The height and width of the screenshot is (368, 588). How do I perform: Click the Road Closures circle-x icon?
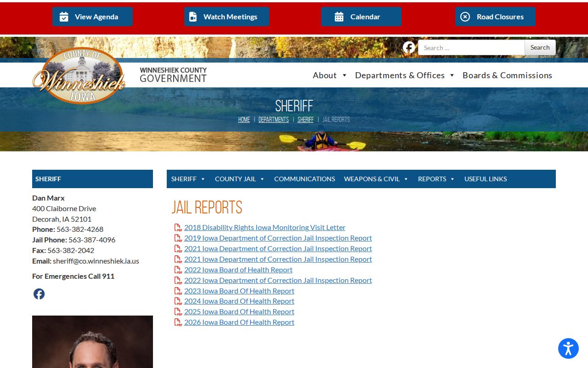465,17
